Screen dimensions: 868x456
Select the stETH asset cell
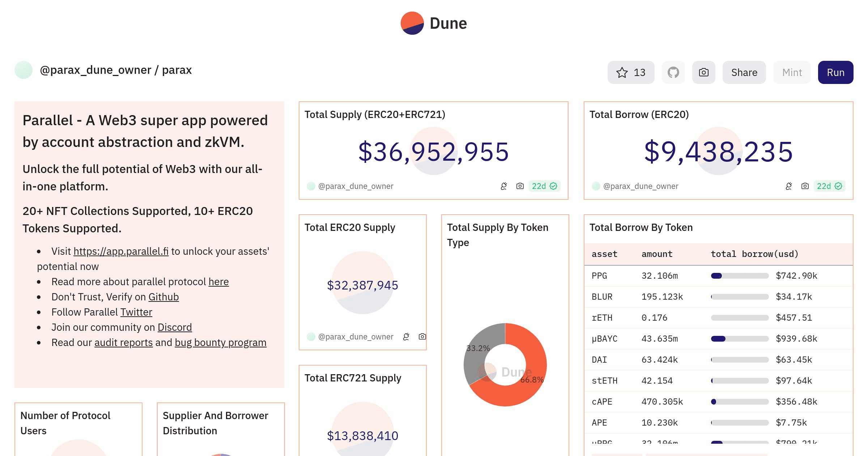pyautogui.click(x=604, y=381)
